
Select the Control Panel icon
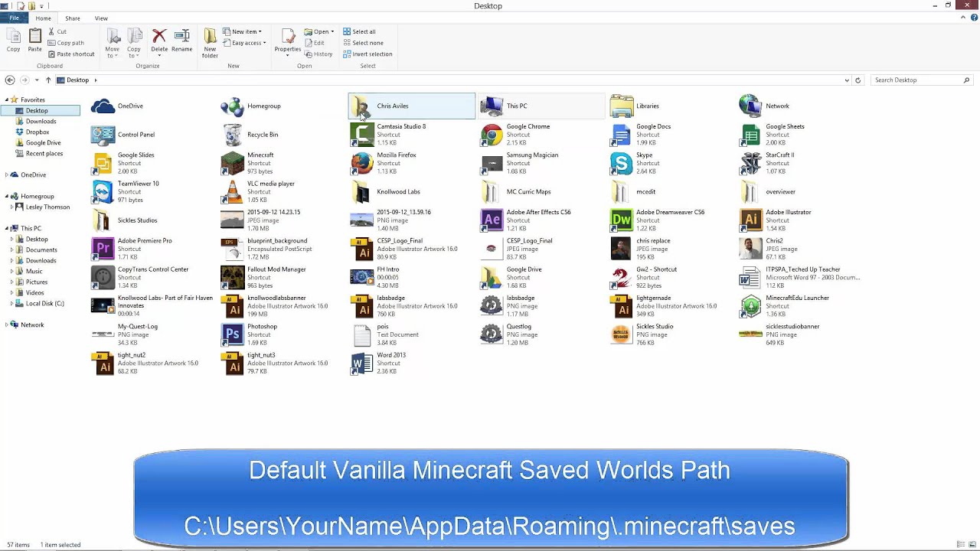103,135
